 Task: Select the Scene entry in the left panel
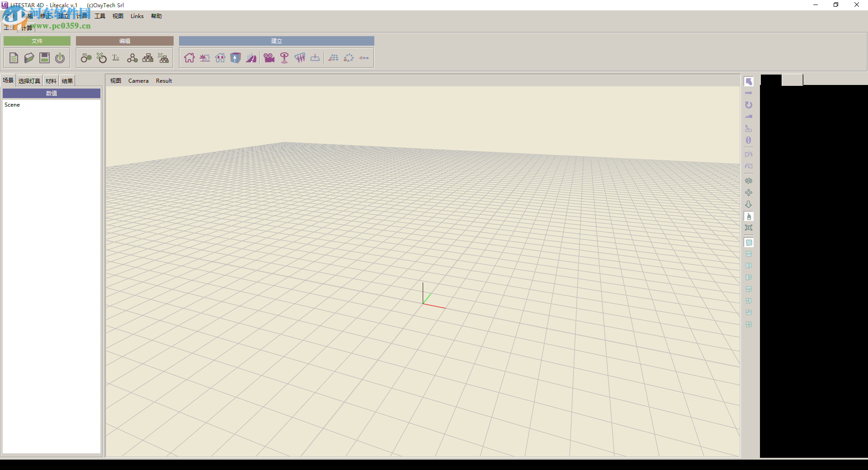[12, 104]
